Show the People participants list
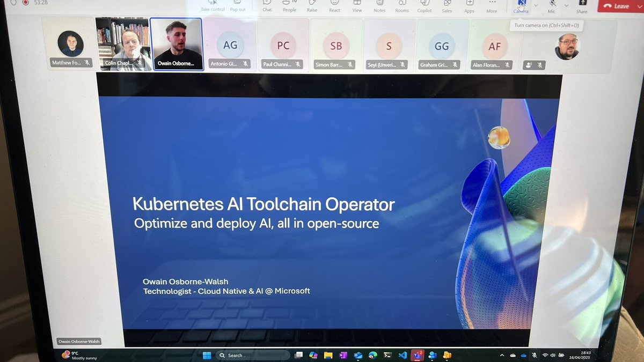 coord(289,5)
